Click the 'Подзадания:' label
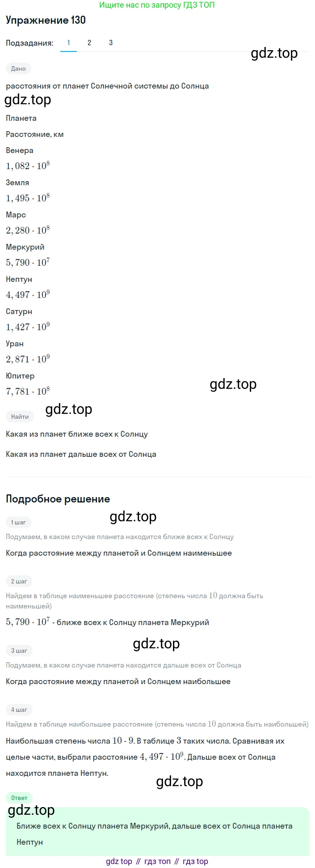Viewport: 315px width, 868px height. pyautogui.click(x=29, y=43)
